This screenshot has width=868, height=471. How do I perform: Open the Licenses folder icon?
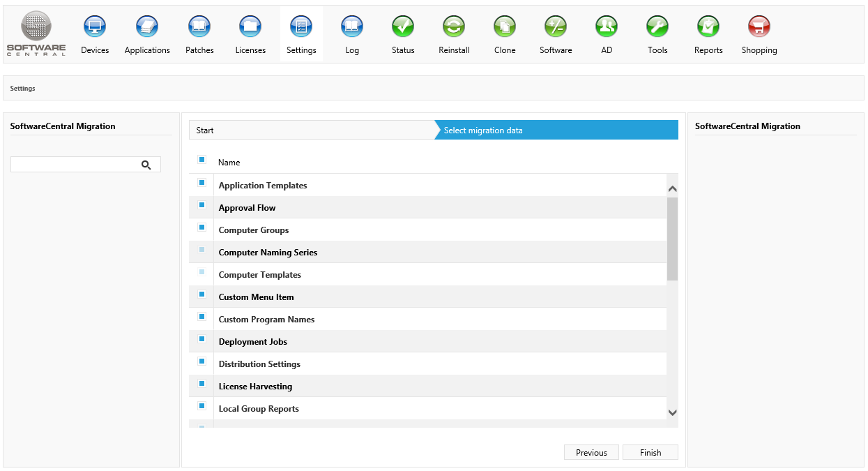click(250, 28)
